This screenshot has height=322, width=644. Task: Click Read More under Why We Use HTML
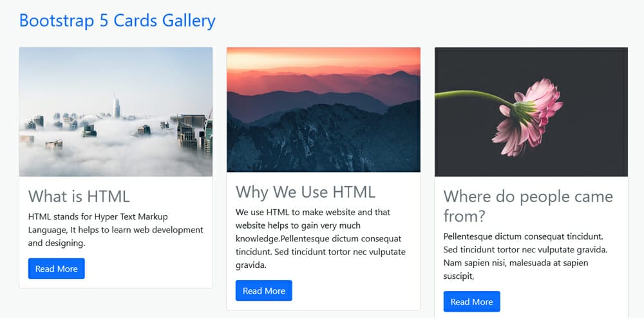coord(263,291)
